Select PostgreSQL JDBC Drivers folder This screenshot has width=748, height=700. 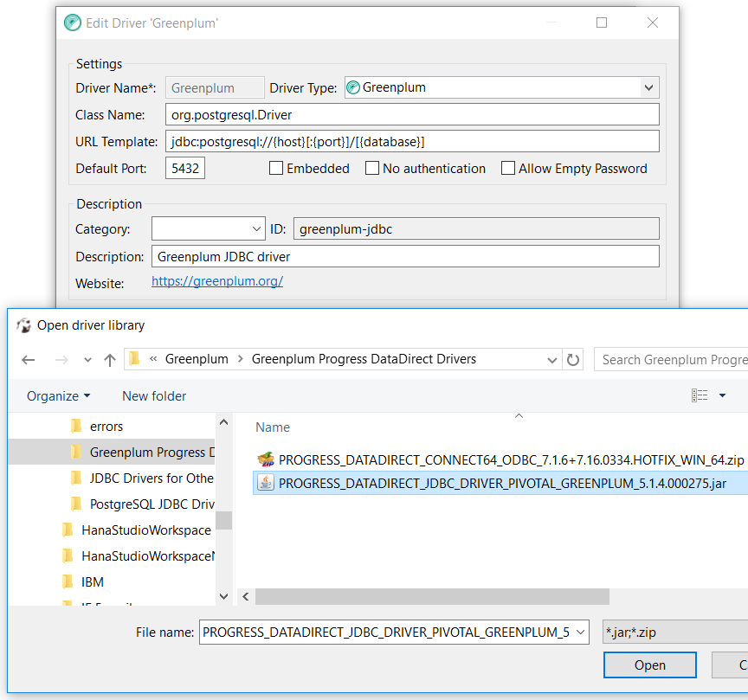pyautogui.click(x=152, y=504)
